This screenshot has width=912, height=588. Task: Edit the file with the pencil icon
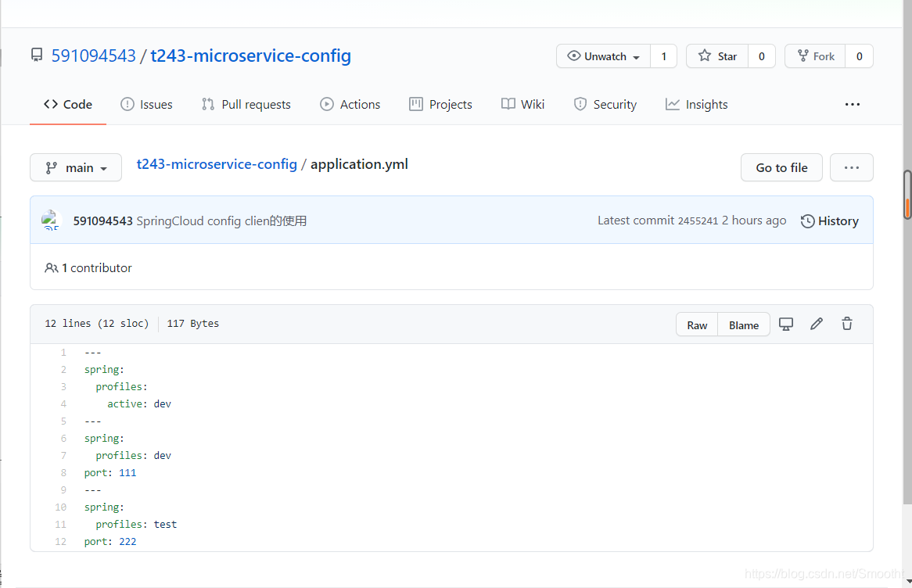point(817,324)
